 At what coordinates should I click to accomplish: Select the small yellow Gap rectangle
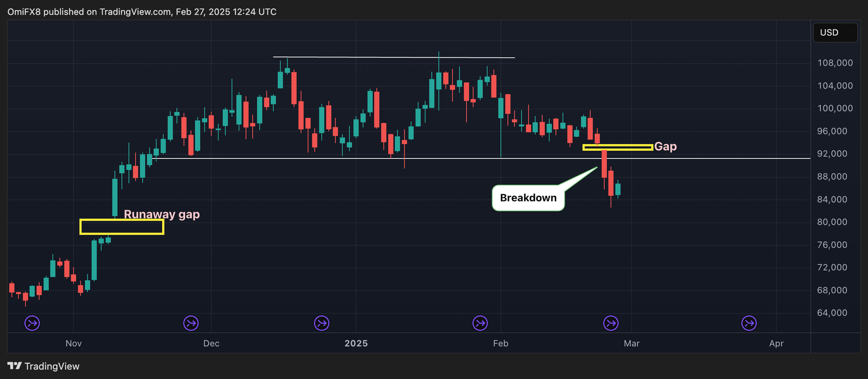[x=617, y=147]
